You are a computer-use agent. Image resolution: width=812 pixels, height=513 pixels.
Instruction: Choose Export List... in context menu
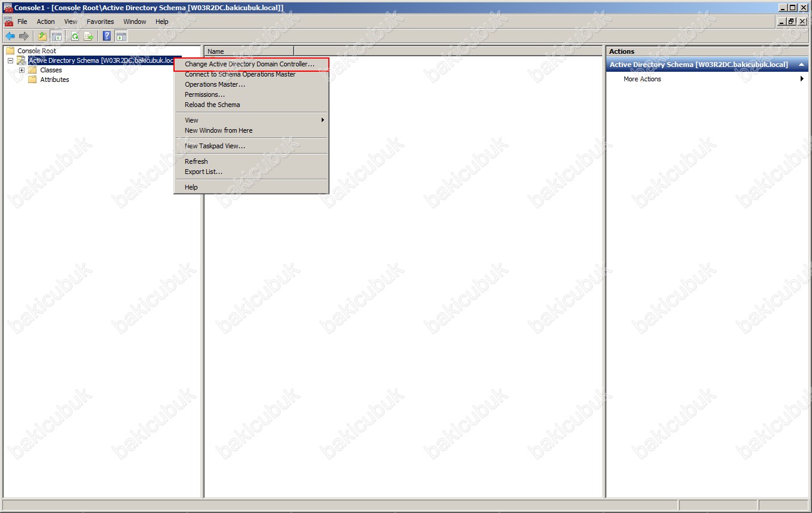tap(251, 172)
